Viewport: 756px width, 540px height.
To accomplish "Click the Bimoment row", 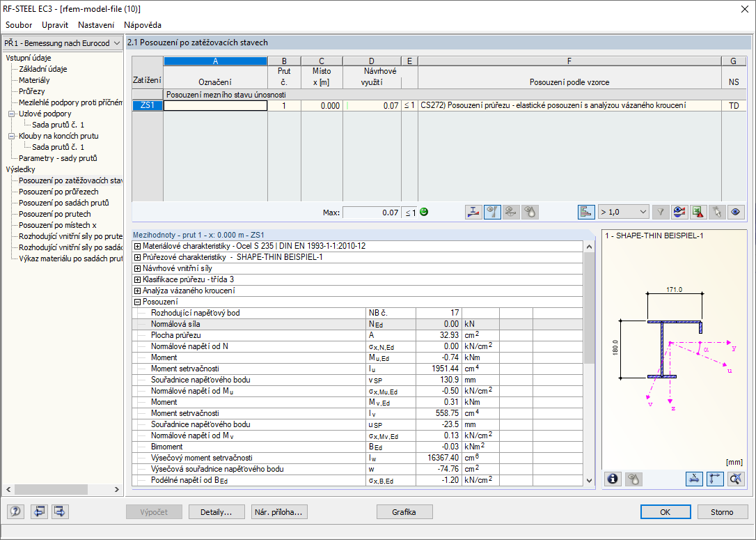I will click(357, 447).
